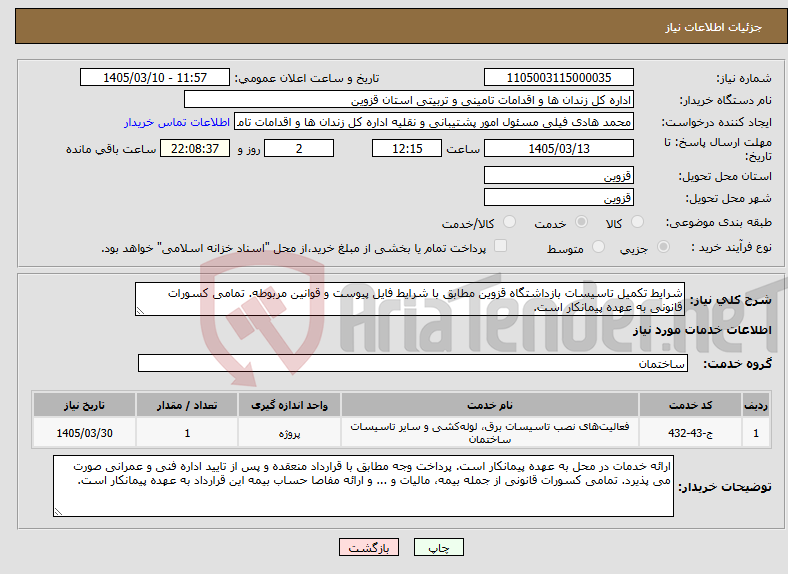Click the remaining time field 22:08:37
This screenshot has width=788, height=574.
[x=194, y=148]
